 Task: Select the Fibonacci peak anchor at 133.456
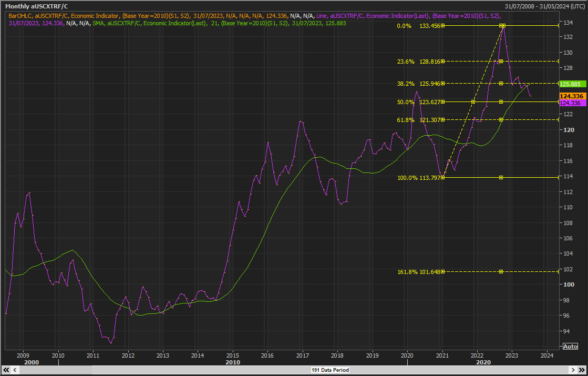(502, 25)
